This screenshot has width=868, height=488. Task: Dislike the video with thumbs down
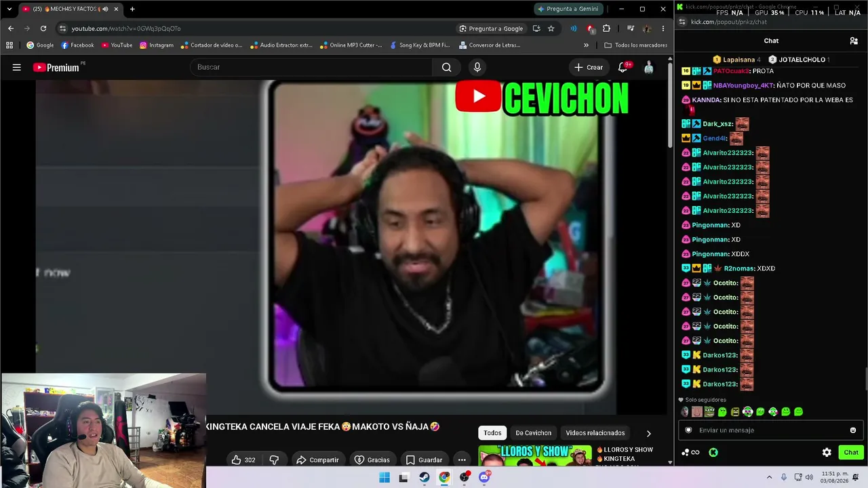click(274, 460)
